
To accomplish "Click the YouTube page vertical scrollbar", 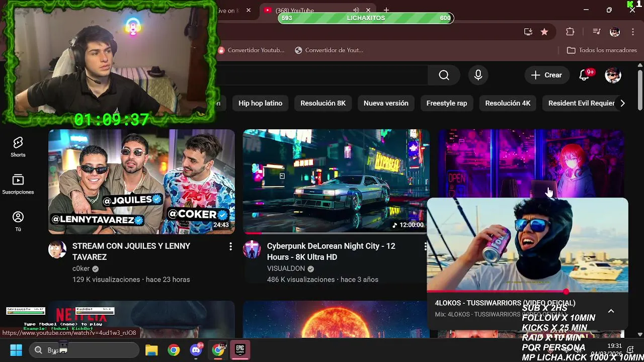I will [x=639, y=90].
